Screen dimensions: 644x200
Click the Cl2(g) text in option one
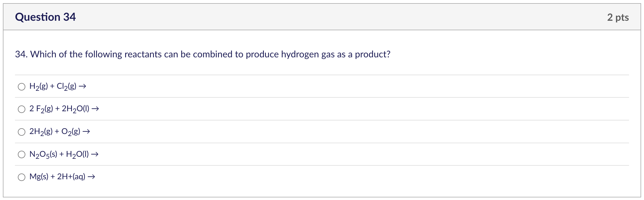[x=67, y=86]
